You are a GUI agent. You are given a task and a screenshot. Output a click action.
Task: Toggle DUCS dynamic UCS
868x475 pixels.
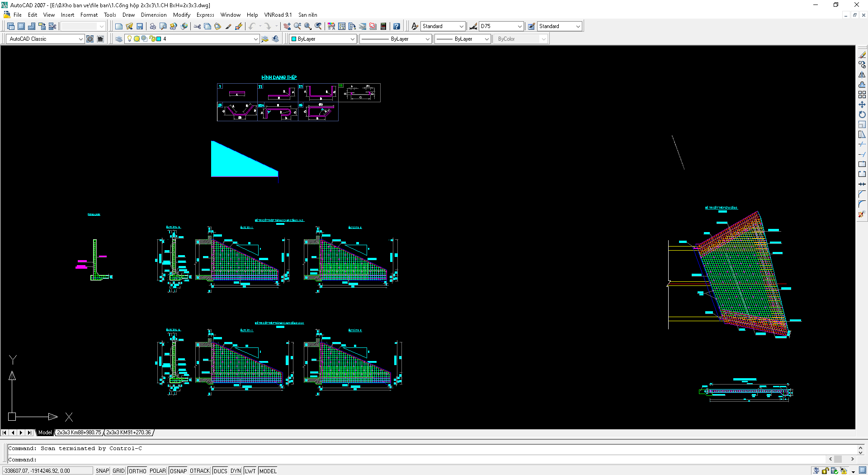[x=221, y=471]
